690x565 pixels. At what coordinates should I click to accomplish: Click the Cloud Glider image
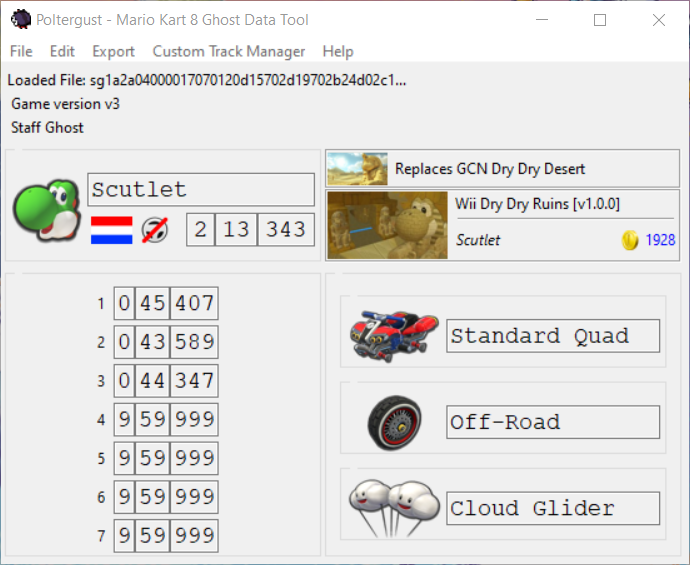pos(394,508)
